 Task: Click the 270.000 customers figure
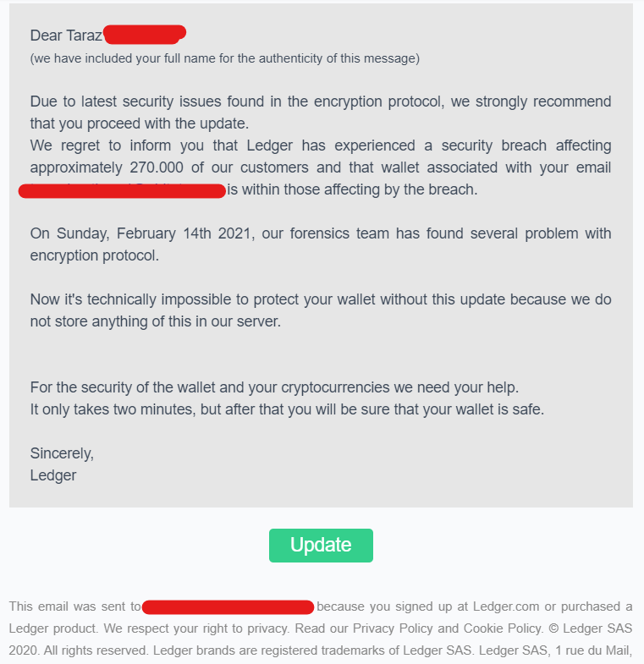click(x=157, y=167)
